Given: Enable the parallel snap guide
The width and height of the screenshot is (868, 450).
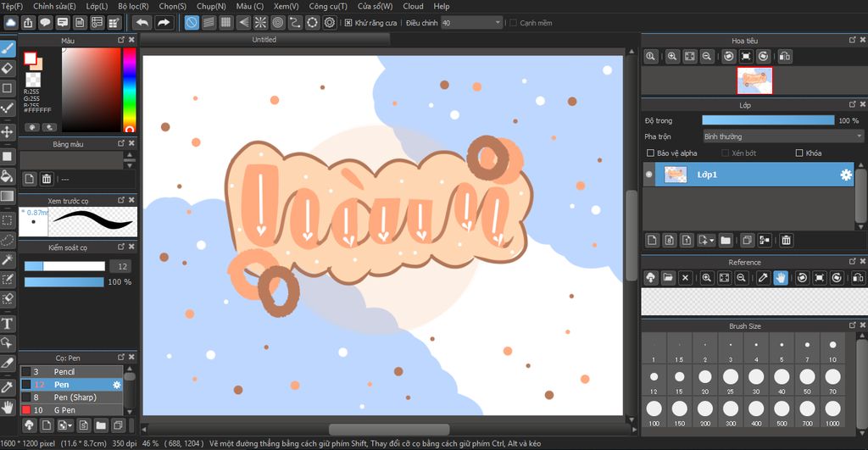Looking at the screenshot, I should [x=209, y=23].
